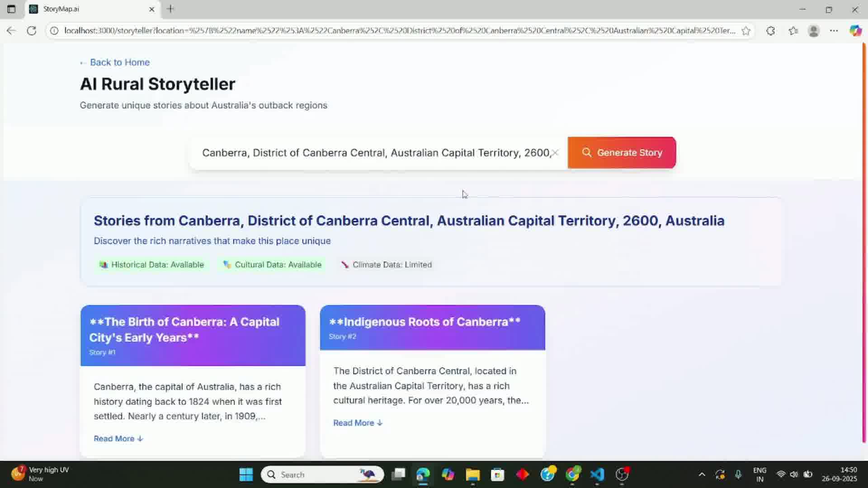Viewport: 868px width, 488px height.
Task: Refresh the browser page
Action: click(32, 31)
